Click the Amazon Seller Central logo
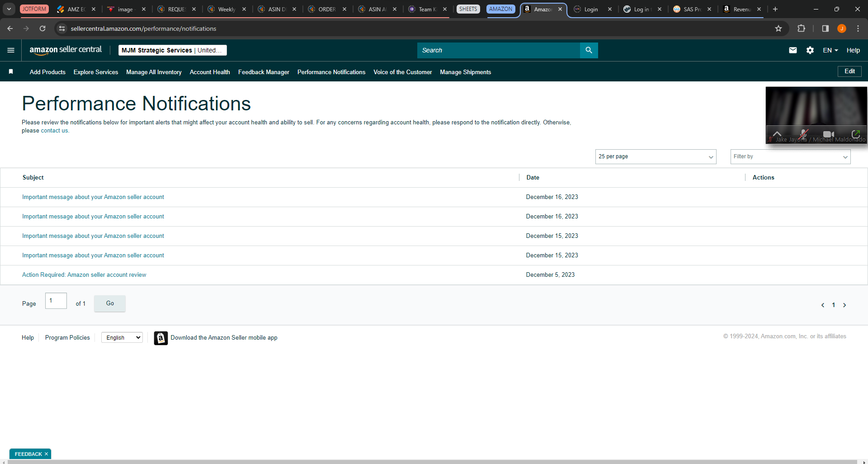Viewport: 868px width, 464px height. [66, 50]
